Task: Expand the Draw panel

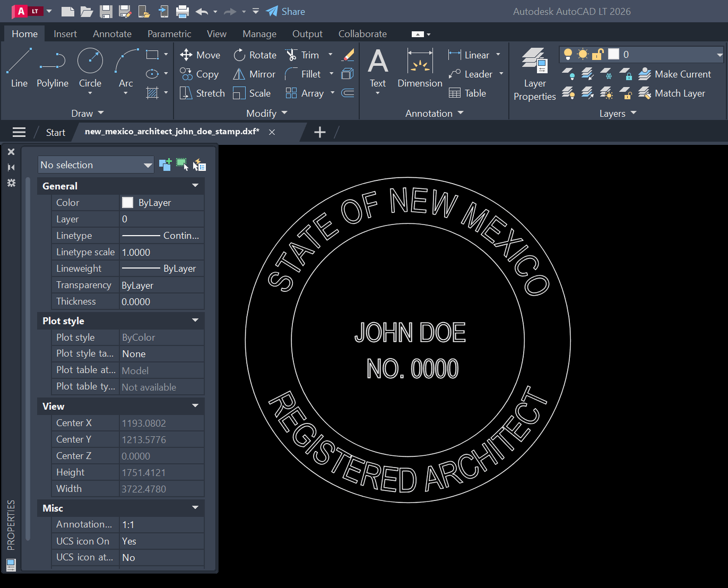Action: pyautogui.click(x=88, y=113)
